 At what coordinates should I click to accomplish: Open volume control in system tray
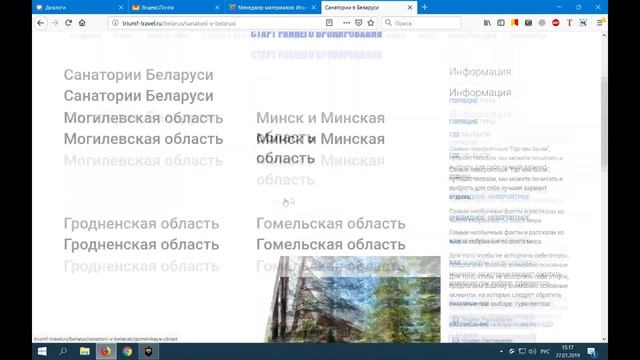click(x=532, y=351)
